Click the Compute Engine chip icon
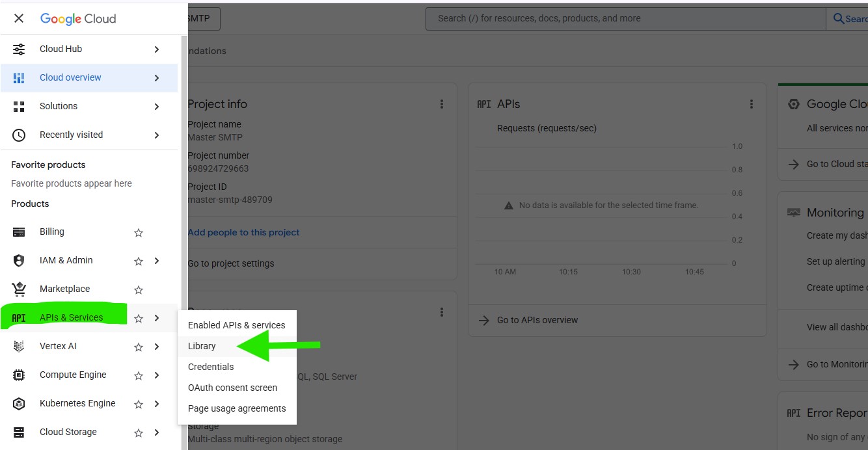Screen dimensions: 868x450 pos(19,375)
